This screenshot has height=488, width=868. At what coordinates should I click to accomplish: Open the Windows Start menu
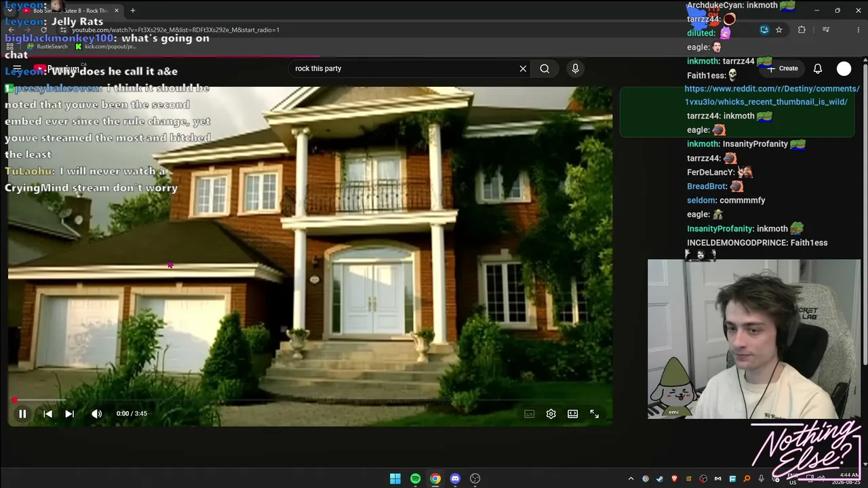pyautogui.click(x=395, y=479)
